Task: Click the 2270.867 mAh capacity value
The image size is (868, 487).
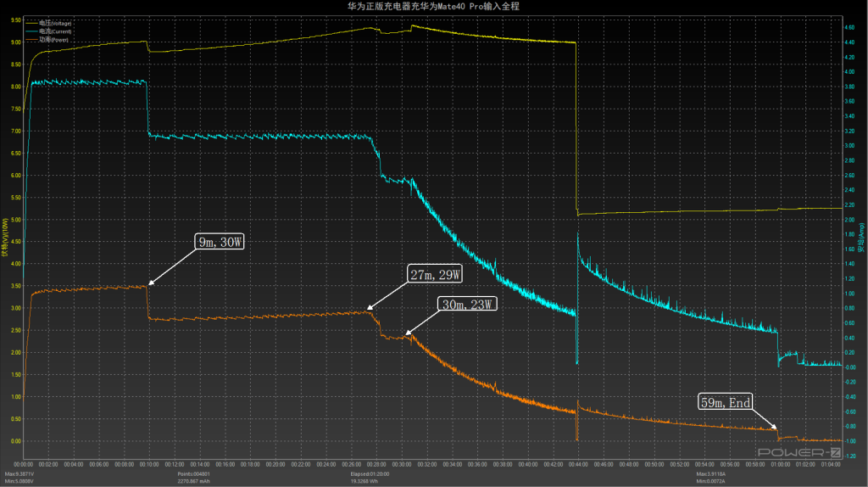Action: pyautogui.click(x=194, y=481)
